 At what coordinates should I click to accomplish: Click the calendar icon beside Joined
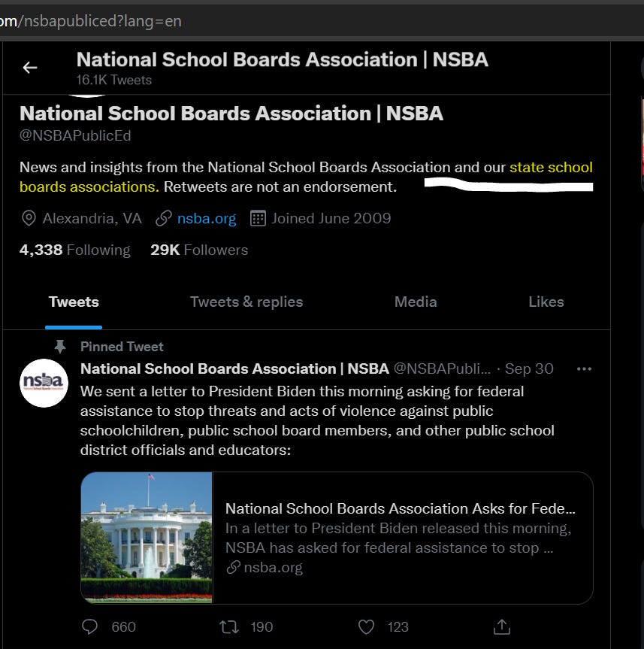coord(258,218)
